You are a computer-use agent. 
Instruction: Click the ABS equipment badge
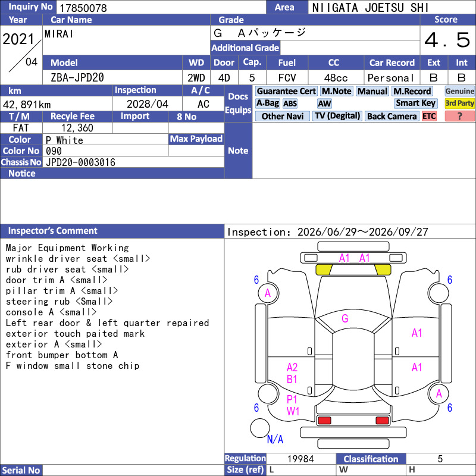pyautogui.click(x=290, y=104)
